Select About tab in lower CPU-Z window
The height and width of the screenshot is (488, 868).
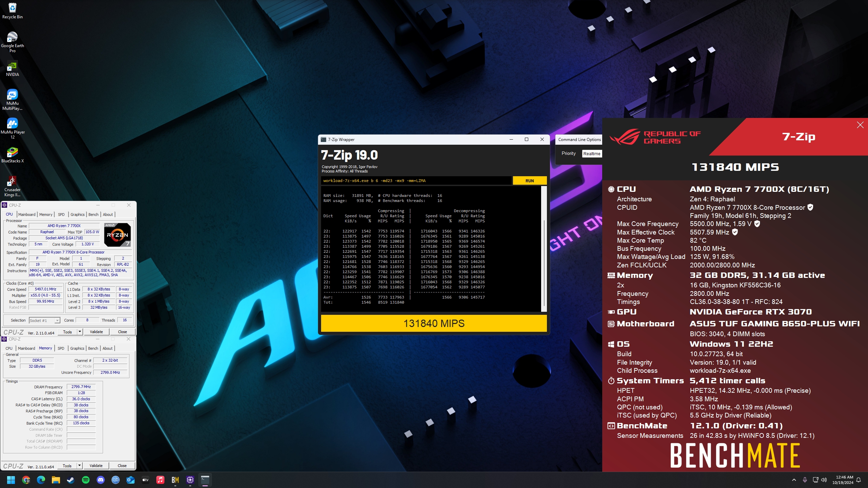point(107,348)
